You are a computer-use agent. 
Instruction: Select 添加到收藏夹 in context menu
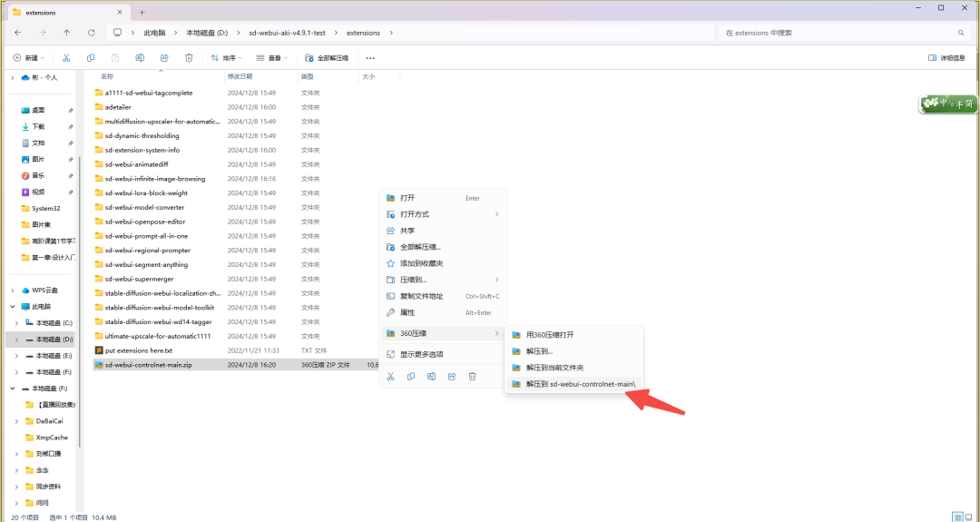click(x=443, y=263)
